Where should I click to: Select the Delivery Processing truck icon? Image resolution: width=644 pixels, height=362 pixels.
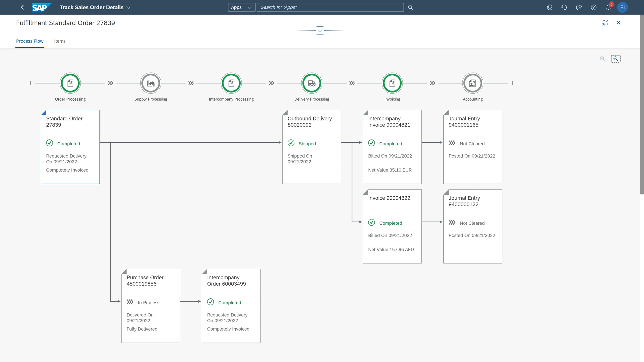click(x=312, y=83)
